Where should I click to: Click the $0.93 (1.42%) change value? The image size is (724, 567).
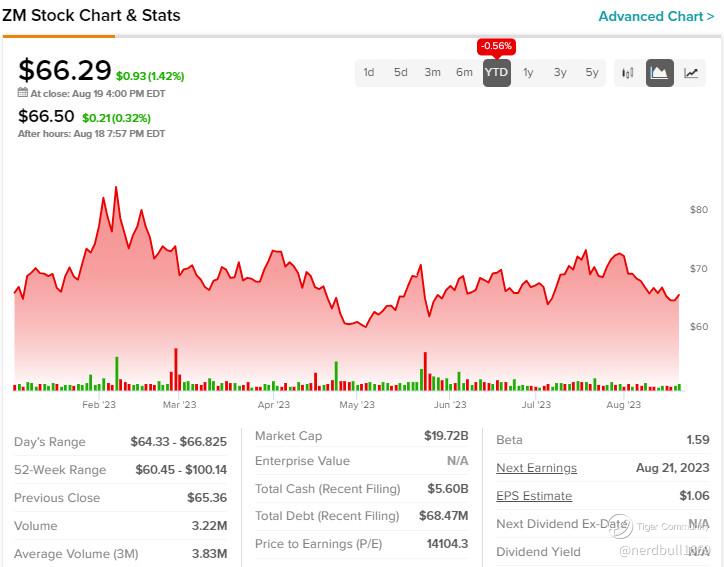[x=150, y=76]
